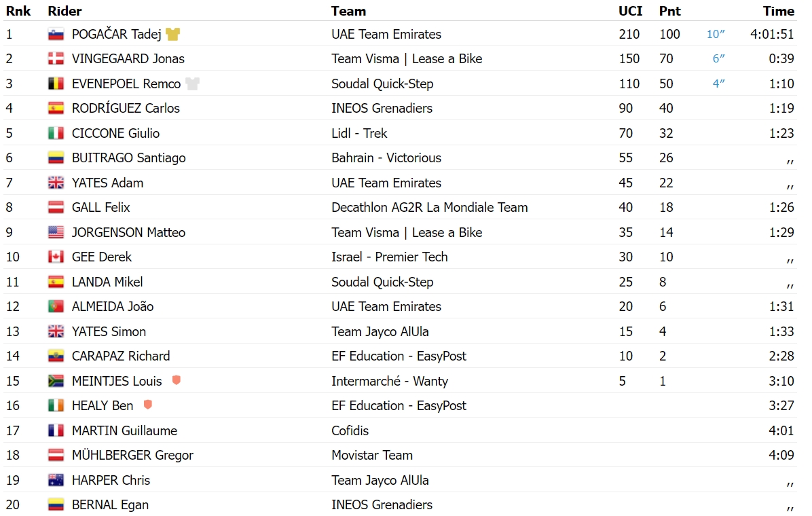Image resolution: width=812 pixels, height=516 pixels.
Task: Select rider CARAPAZ Richard
Action: [x=121, y=356]
